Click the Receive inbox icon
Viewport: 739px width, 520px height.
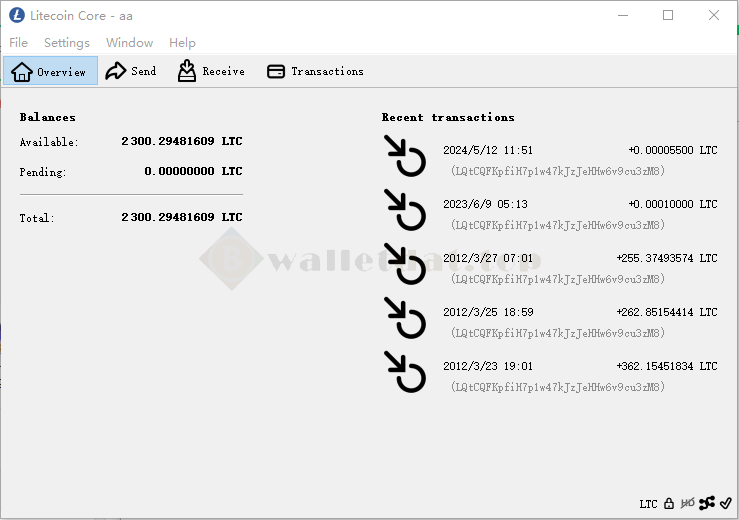187,71
